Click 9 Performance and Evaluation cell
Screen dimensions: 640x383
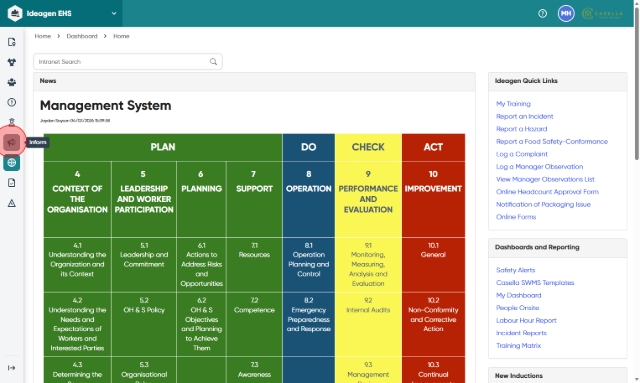pos(368,199)
